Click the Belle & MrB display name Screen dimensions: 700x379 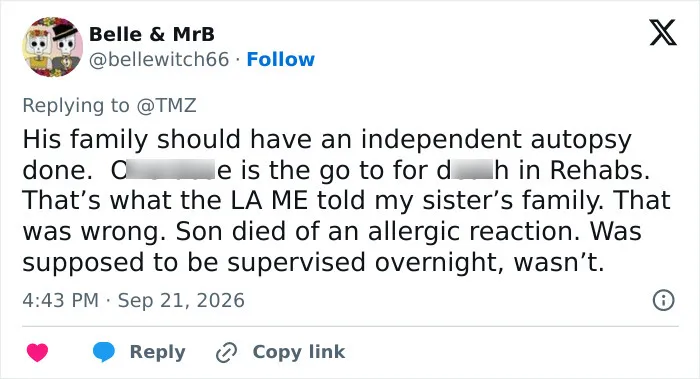[x=152, y=34]
